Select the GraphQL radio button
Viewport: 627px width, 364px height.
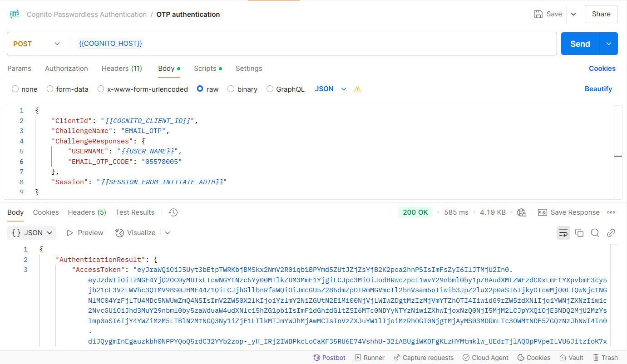(270, 89)
